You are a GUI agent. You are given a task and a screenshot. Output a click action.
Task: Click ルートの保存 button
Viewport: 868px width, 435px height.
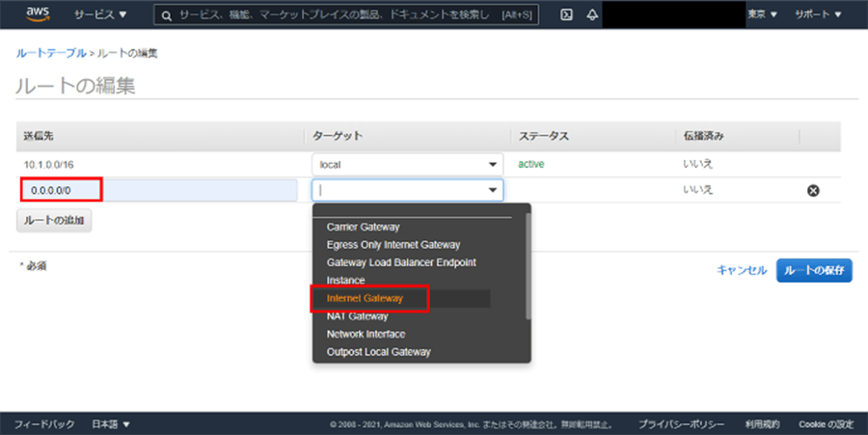[814, 271]
